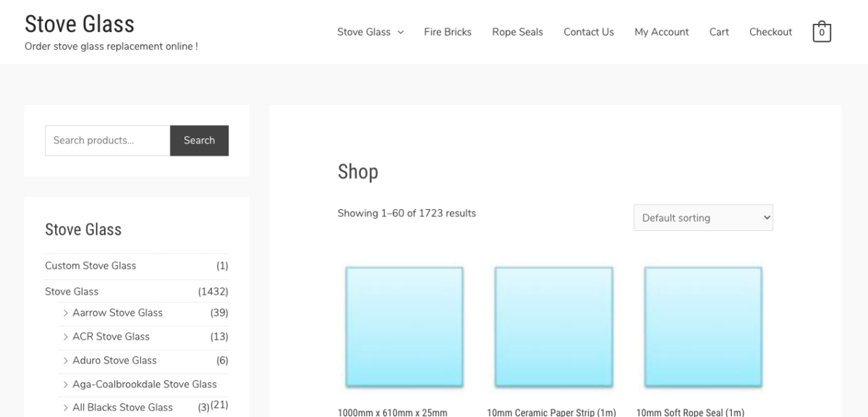Click the Cart link in navigation

coord(718,32)
